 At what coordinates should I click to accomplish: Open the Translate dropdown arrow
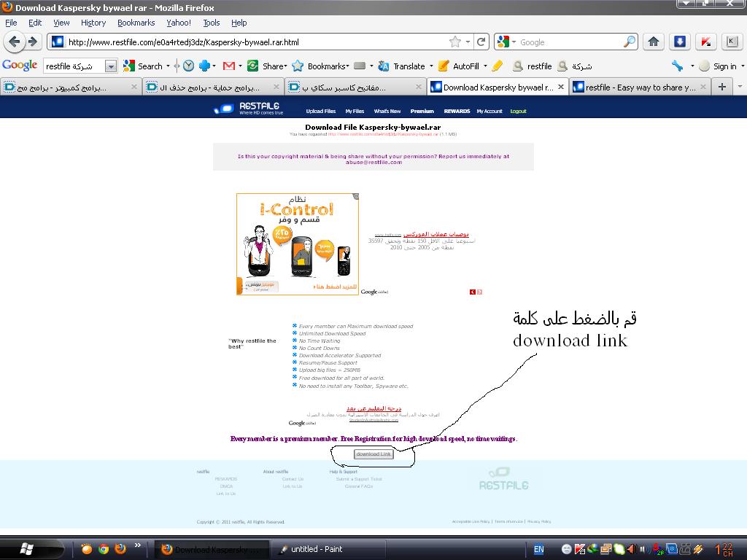[x=431, y=66]
